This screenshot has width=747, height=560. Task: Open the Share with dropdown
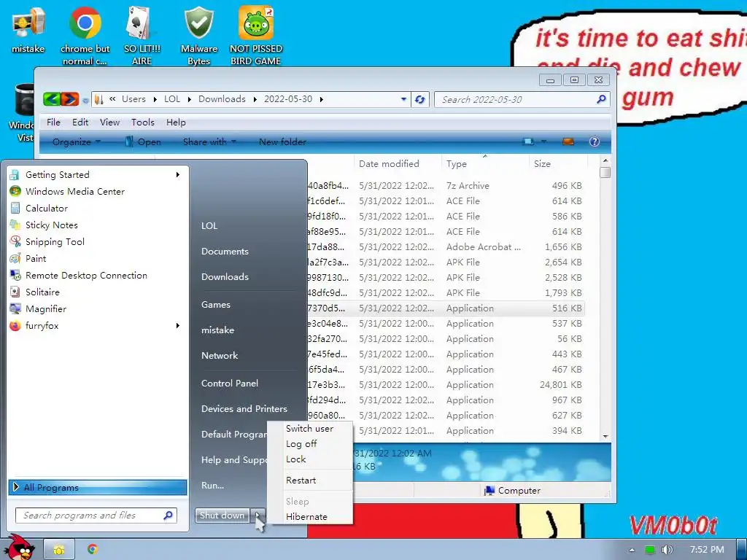pos(209,141)
